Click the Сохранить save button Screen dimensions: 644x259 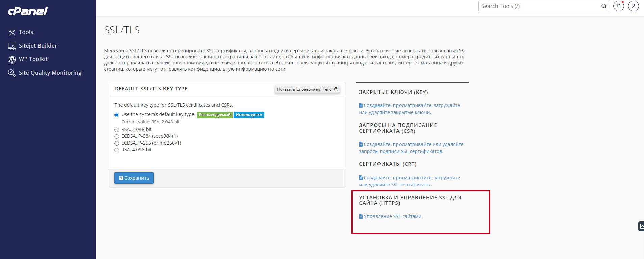click(134, 178)
